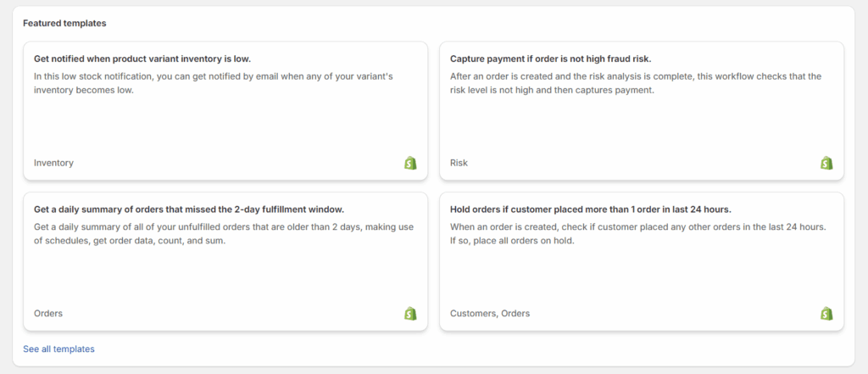
Task: Click the Featured templates heading
Action: (x=64, y=23)
